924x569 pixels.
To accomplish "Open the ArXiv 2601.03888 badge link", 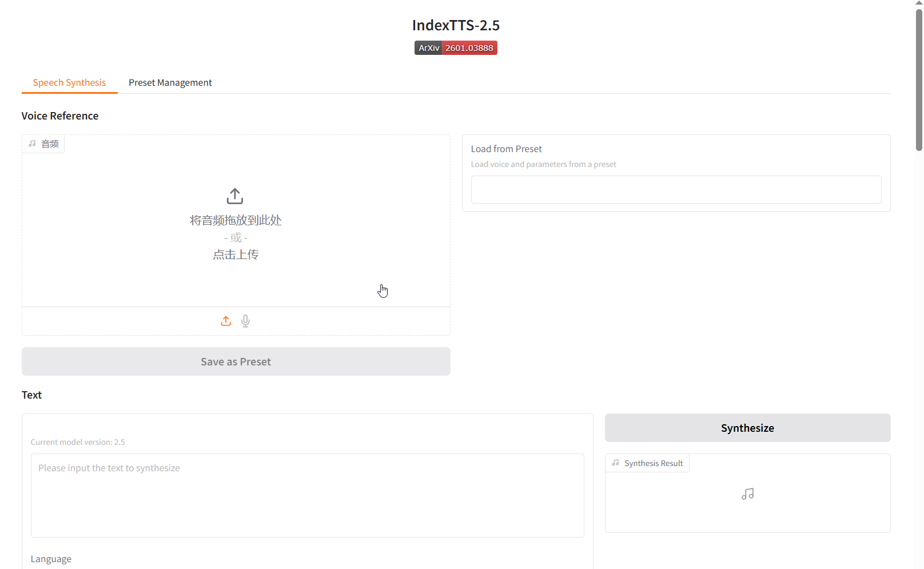I will [456, 48].
